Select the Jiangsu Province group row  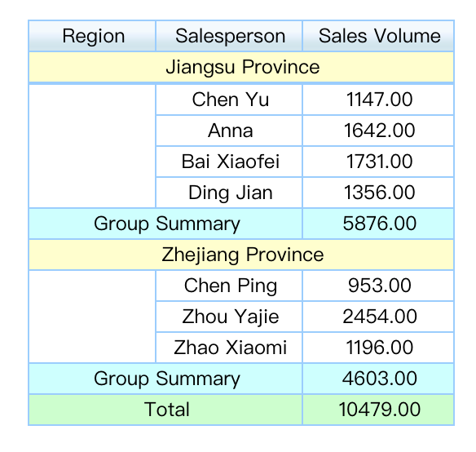(241, 67)
